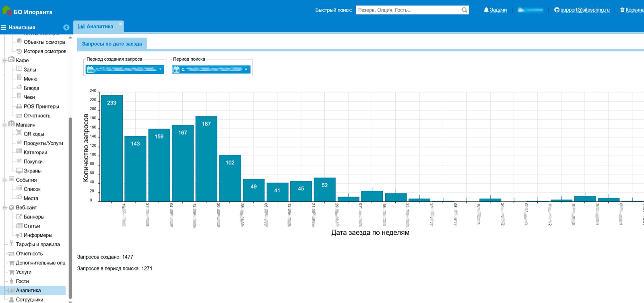The width and height of the screenshot is (644, 303).
Task: Click the lock icon beside Тарифы и правила
Action: 11,244
